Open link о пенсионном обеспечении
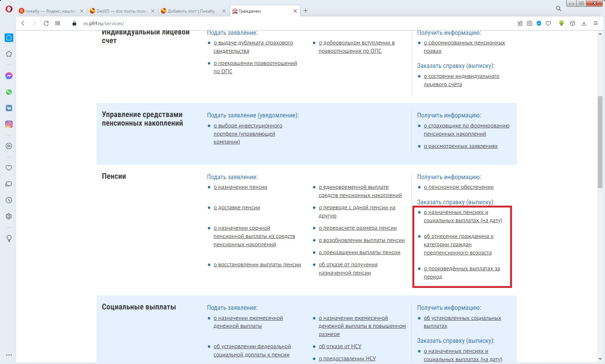Image resolution: width=605 pixels, height=364 pixels. pos(458,187)
